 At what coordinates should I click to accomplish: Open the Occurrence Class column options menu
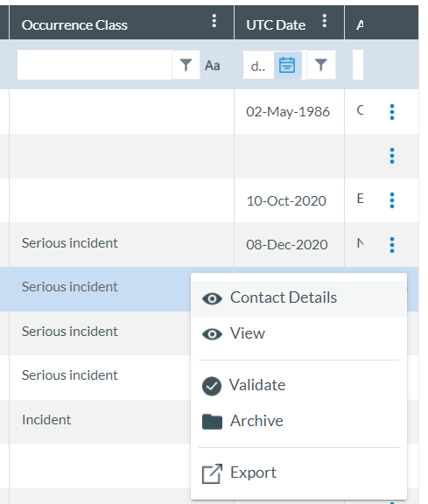[x=214, y=21]
